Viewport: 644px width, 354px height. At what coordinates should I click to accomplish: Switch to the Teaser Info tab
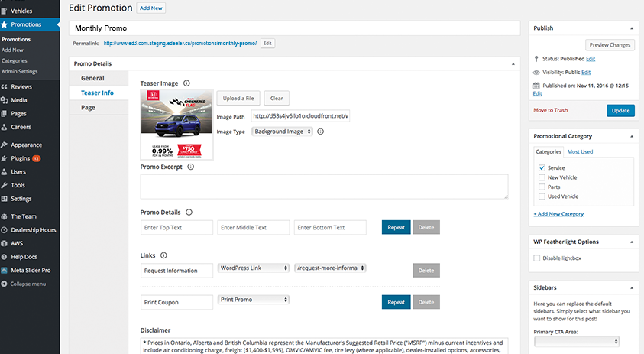[99, 93]
